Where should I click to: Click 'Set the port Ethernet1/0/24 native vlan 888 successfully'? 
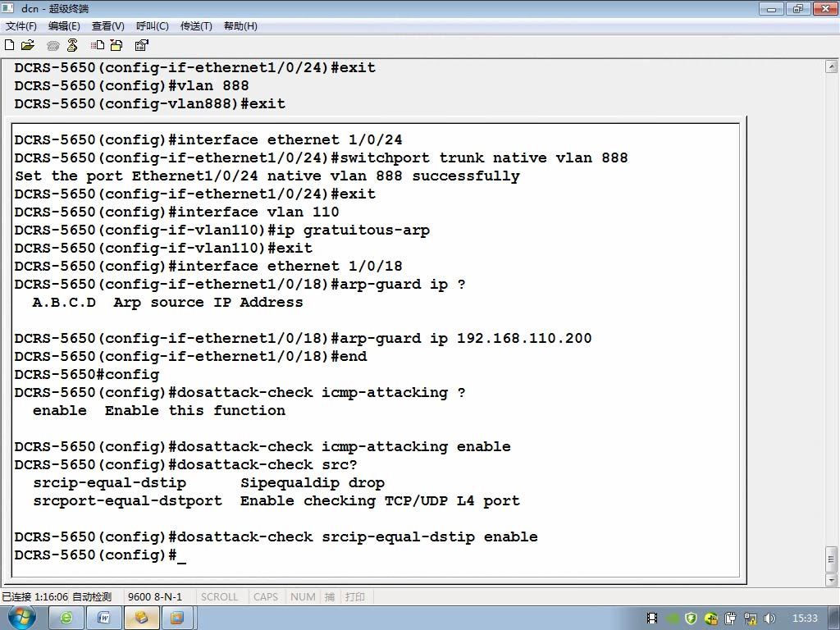[267, 176]
